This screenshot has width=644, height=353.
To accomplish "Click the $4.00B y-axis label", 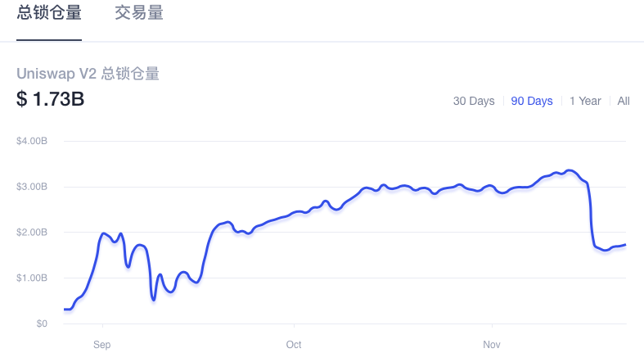I will pos(32,141).
